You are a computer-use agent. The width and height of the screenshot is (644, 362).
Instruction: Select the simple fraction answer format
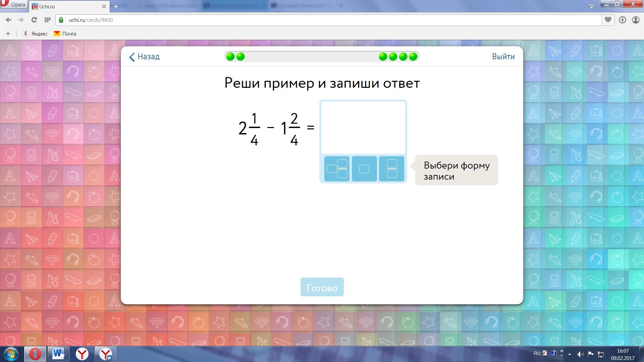tap(391, 169)
